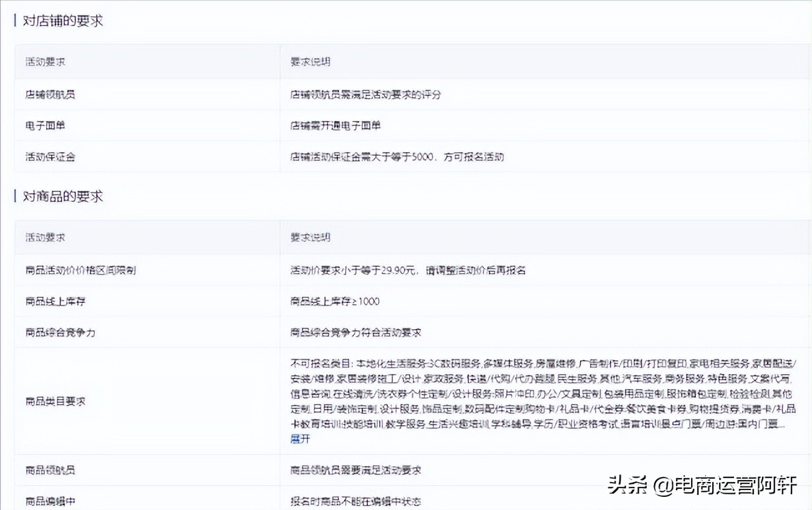812x510 pixels.
Task: Click 活动要求 header in the product requirements table
Action: pyautogui.click(x=45, y=238)
